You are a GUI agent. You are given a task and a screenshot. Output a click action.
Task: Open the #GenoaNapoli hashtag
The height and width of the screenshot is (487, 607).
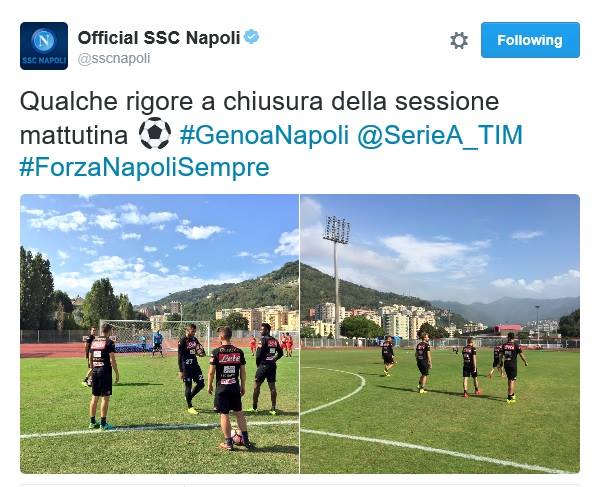coord(264,135)
